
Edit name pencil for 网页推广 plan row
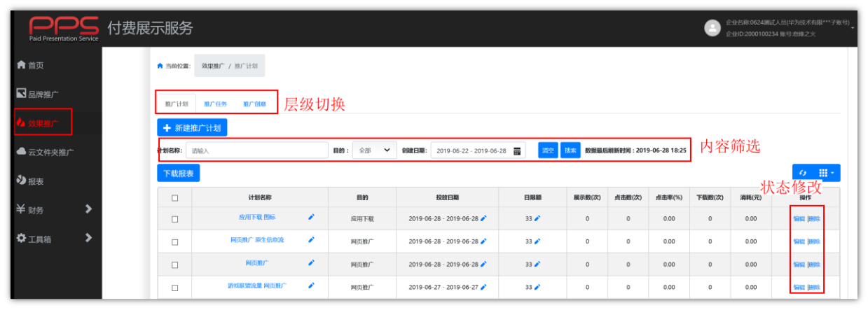[311, 262]
